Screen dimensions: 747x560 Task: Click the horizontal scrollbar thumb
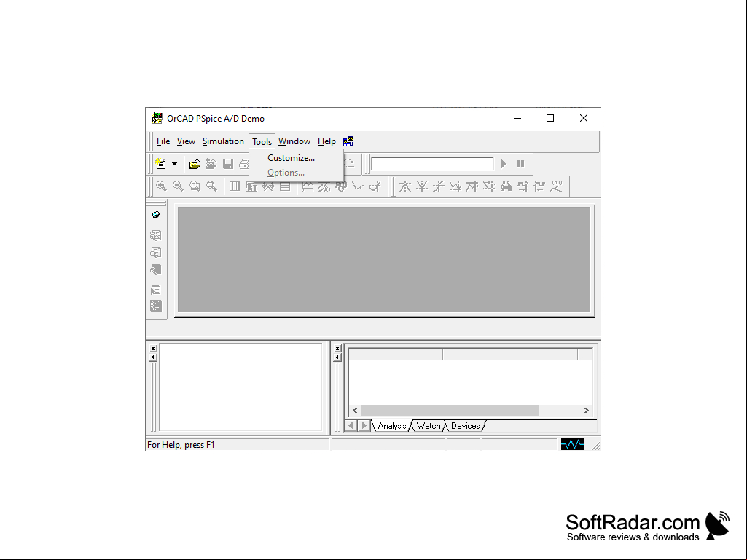coord(450,411)
